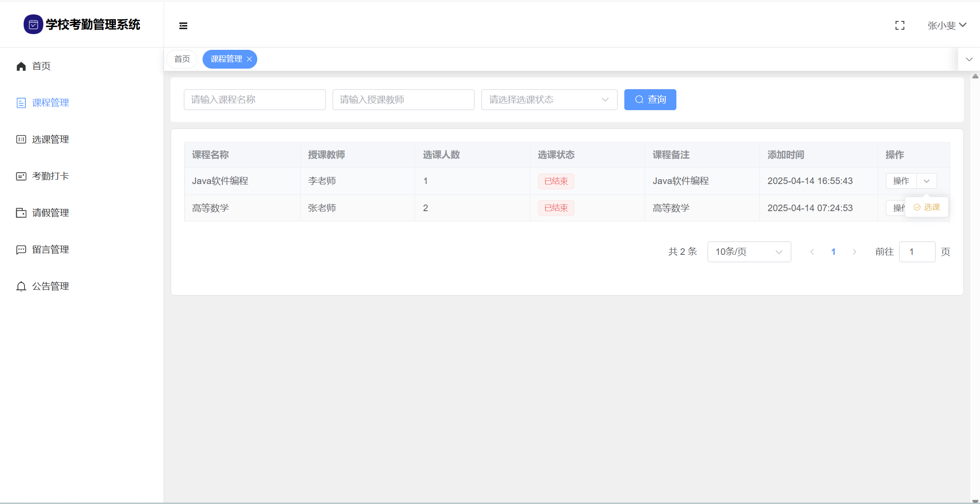The height and width of the screenshot is (504, 980).
Task: Open the 请选择选课状态 dropdown
Action: pos(549,100)
